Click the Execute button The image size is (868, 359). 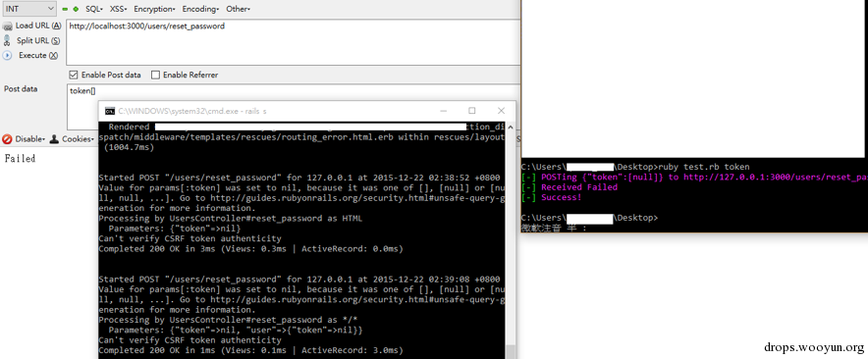point(31,55)
